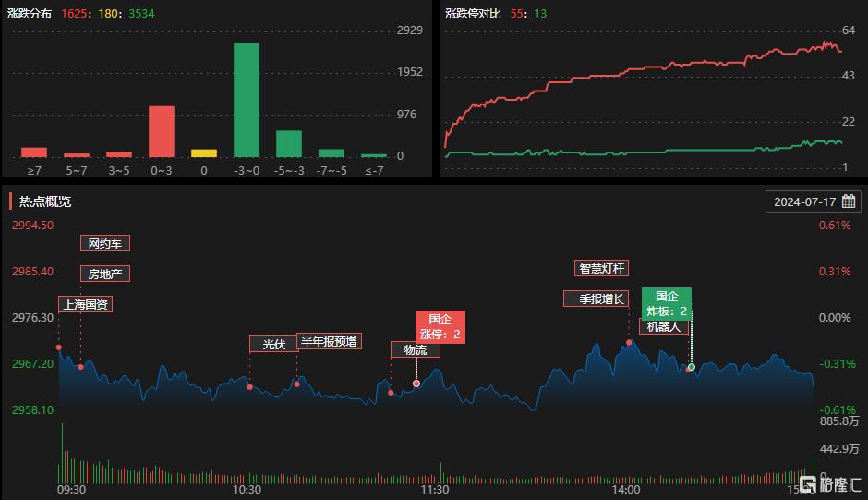Click the red ≥7 distribution bar
868x500 pixels.
34,152
